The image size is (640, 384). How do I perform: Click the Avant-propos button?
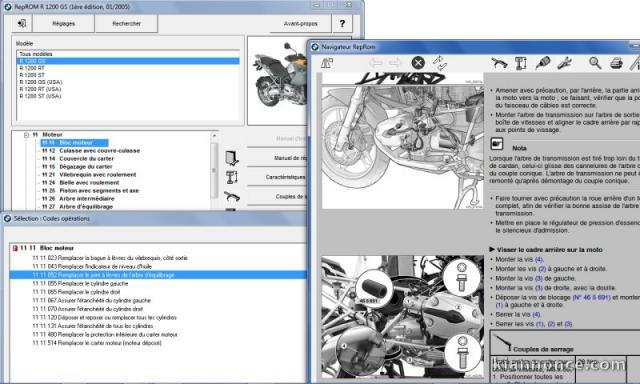pos(300,24)
